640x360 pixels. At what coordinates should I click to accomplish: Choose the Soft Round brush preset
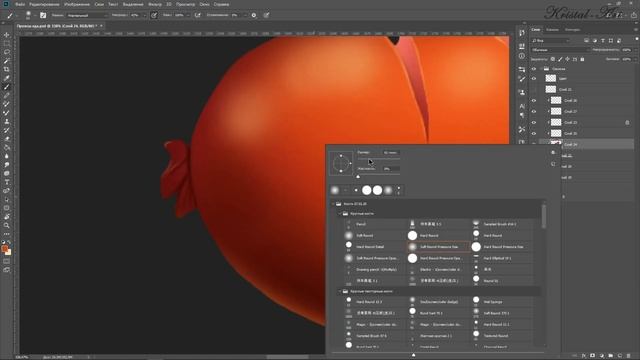point(375,236)
